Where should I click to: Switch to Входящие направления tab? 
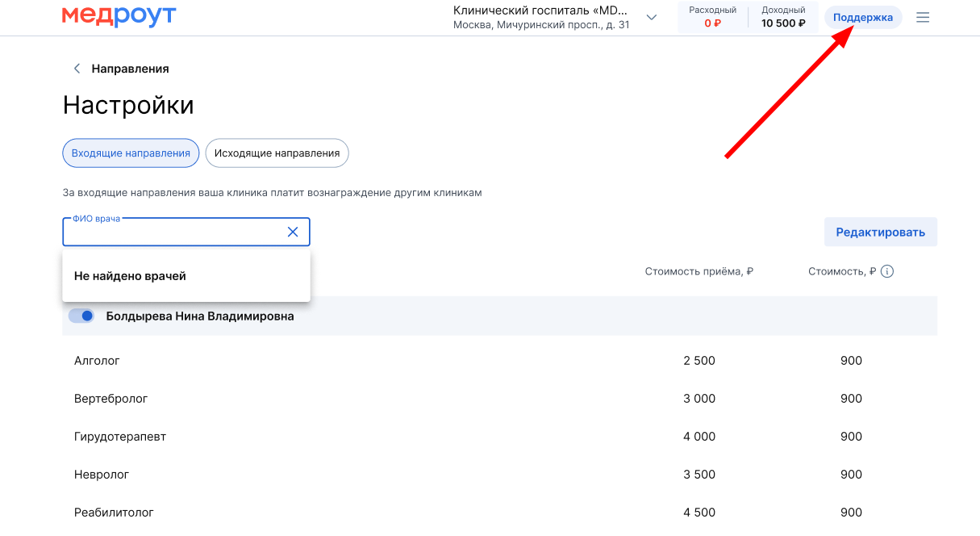131,153
